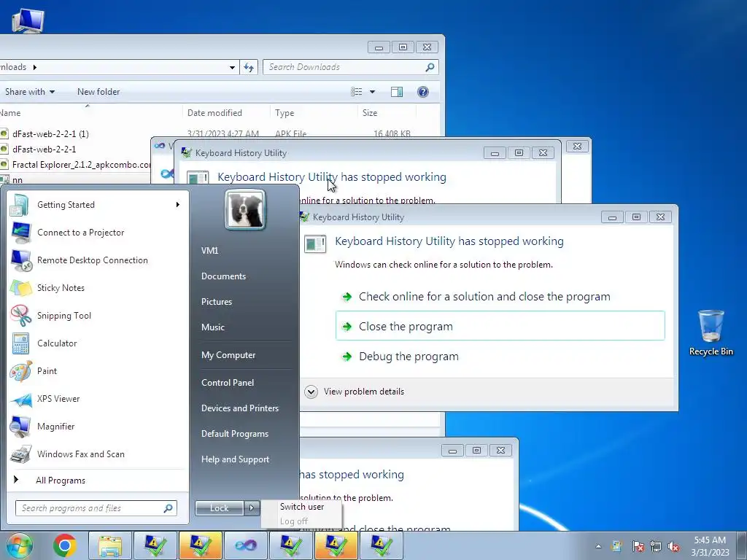Open Devices and Printers

pyautogui.click(x=239, y=408)
